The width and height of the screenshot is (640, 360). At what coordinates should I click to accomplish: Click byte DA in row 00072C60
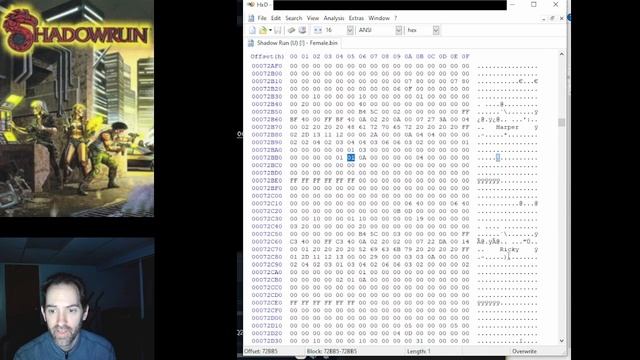pos(442,242)
